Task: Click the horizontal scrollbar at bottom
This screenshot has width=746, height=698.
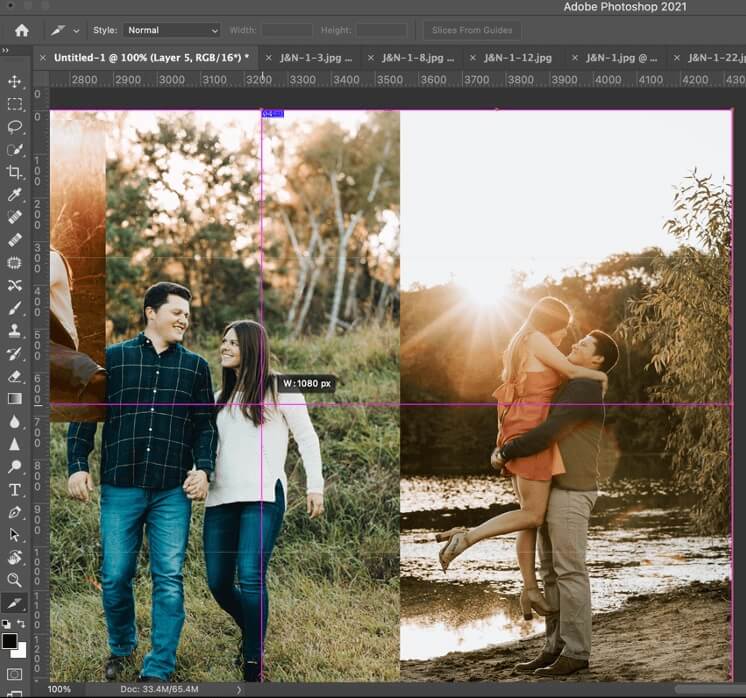Action: tap(710, 689)
